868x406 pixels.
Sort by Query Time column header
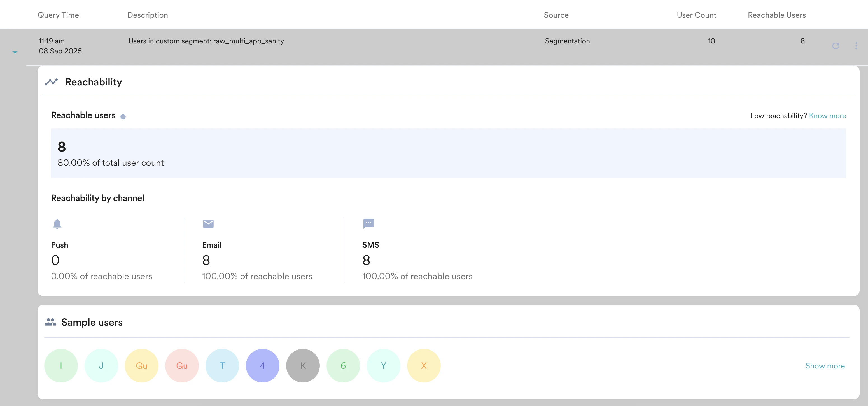[58, 15]
